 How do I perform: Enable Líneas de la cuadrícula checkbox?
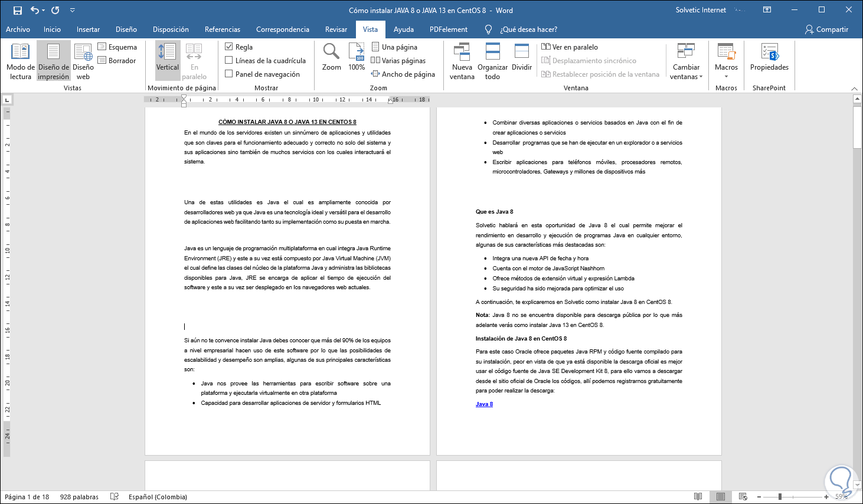tap(229, 60)
